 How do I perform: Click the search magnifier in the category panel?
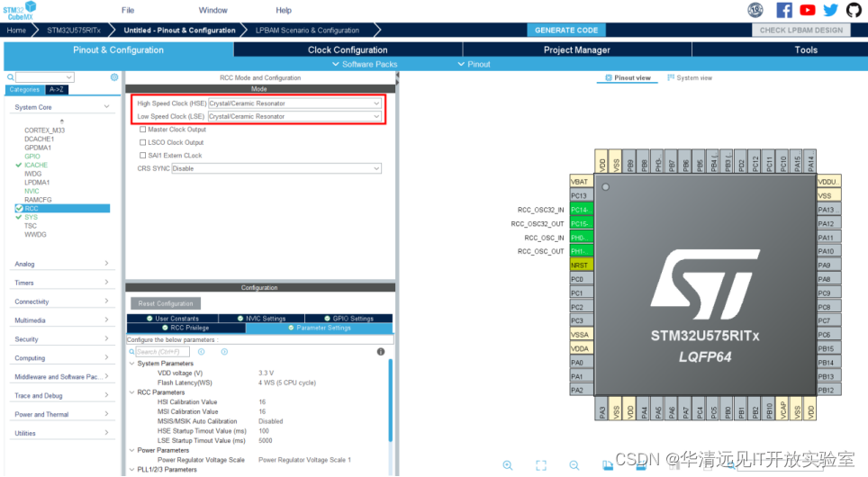[x=10, y=76]
